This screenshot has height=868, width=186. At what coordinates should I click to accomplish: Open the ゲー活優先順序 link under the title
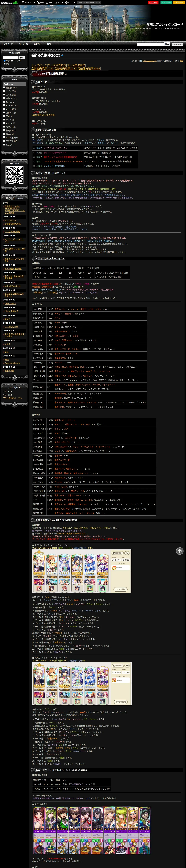coord(57,65)
